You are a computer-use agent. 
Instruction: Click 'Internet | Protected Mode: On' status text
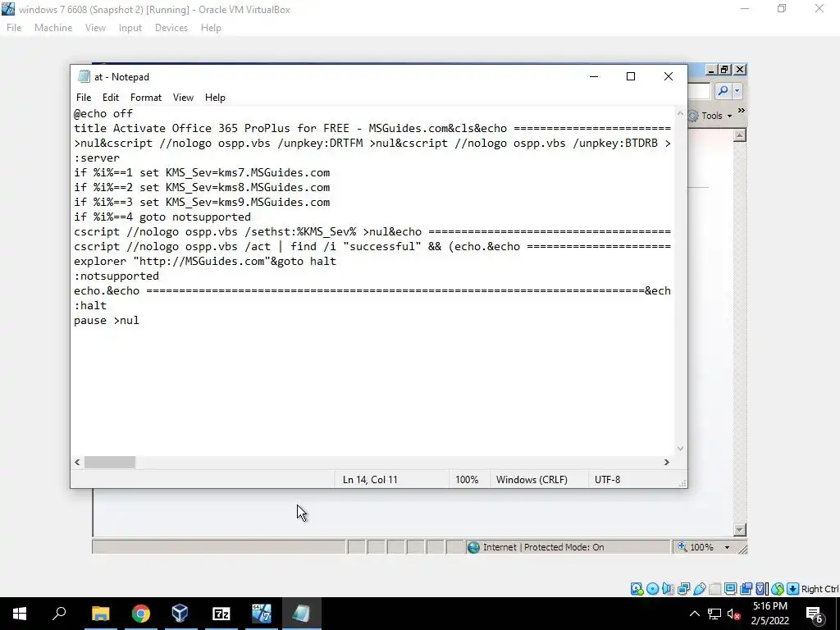pyautogui.click(x=543, y=547)
